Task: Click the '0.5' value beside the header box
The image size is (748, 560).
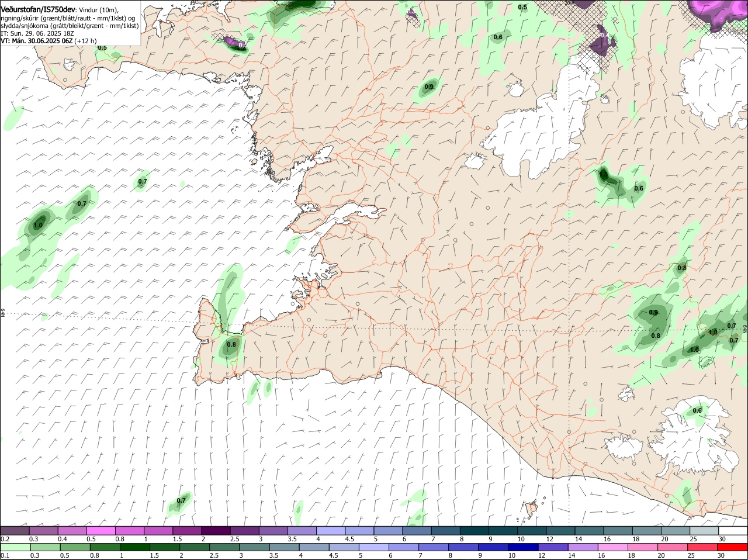Action: 102,47
